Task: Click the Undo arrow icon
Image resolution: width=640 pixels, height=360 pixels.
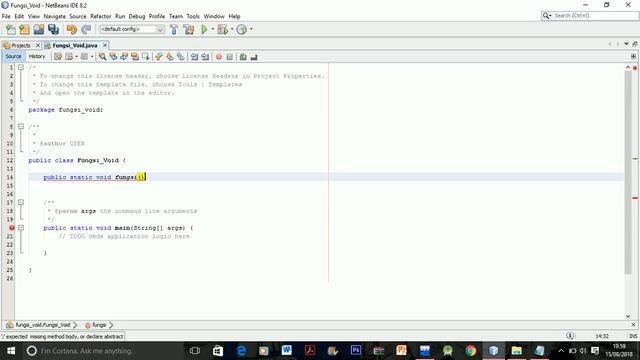Action: click(x=71, y=29)
